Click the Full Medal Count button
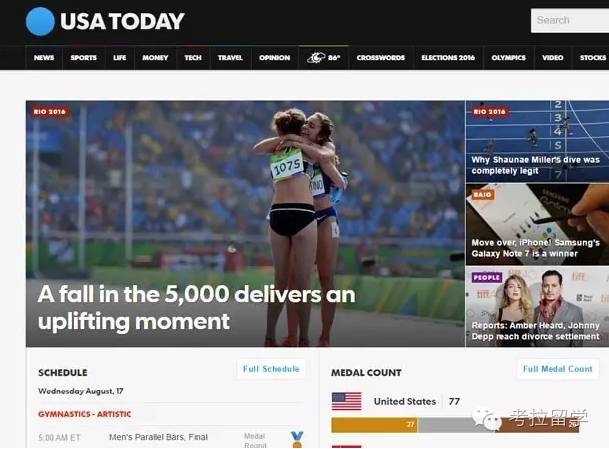The height and width of the screenshot is (449, 609). click(557, 369)
